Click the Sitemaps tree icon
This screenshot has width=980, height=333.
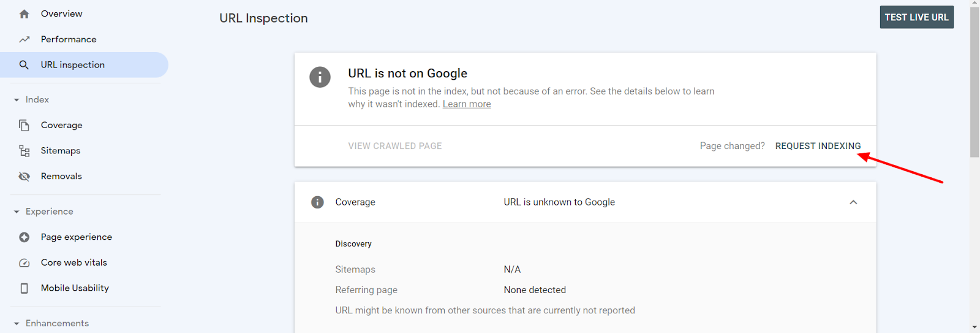pyautogui.click(x=24, y=151)
